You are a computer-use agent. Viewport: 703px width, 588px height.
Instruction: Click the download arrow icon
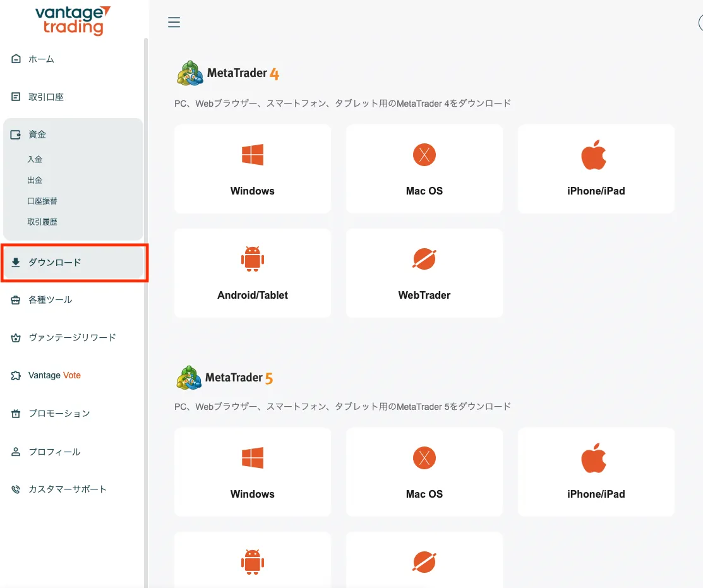point(16,262)
